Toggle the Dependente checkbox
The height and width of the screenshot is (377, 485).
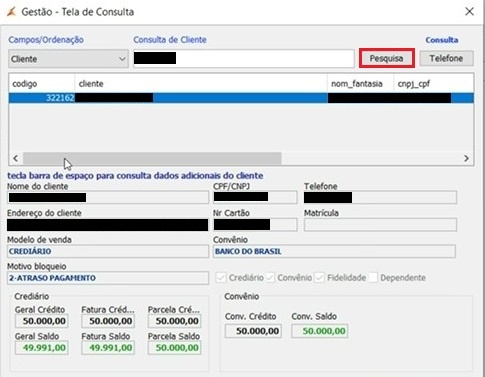[x=373, y=278]
